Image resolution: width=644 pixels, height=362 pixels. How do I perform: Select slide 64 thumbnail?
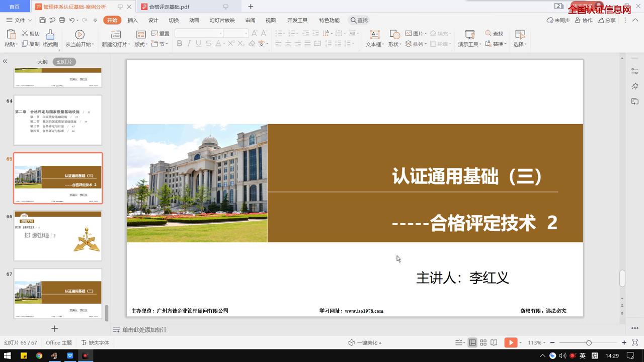point(58,120)
